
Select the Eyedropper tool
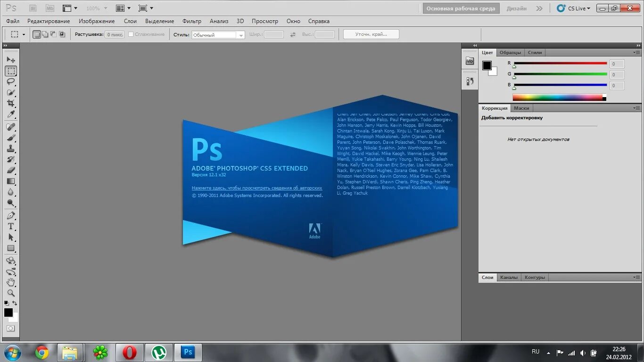11,115
